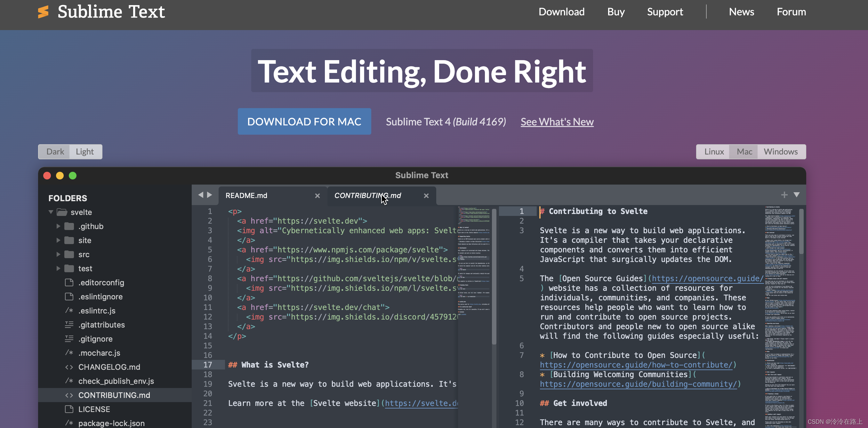Click the src folder icon
868x428 pixels.
(69, 254)
